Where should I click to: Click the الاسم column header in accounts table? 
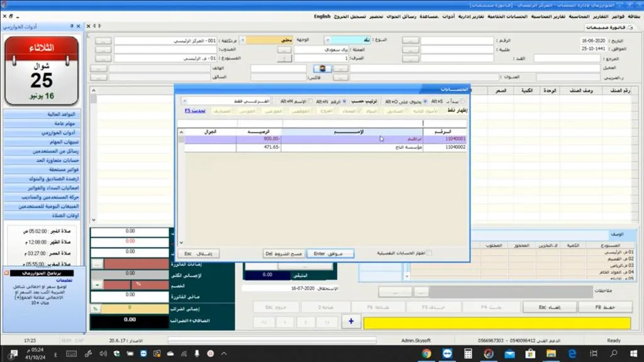(x=352, y=132)
